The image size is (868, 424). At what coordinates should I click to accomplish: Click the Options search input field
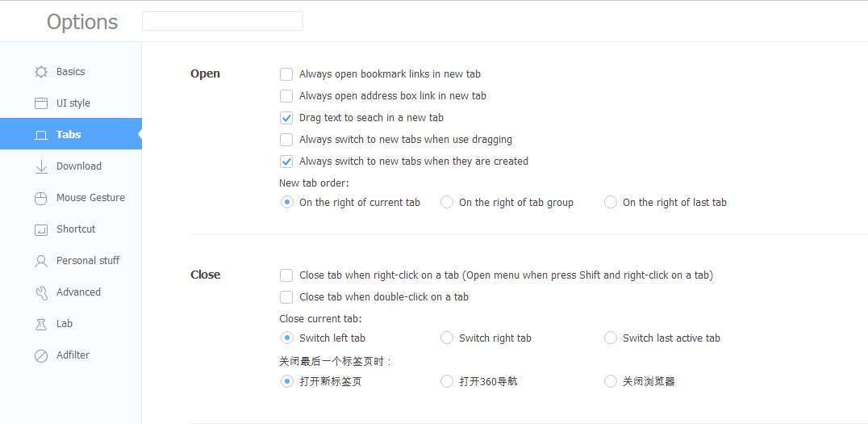point(223,21)
